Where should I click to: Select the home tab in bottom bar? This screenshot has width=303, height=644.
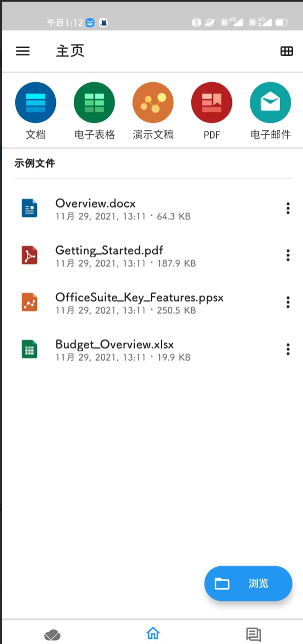point(153,633)
